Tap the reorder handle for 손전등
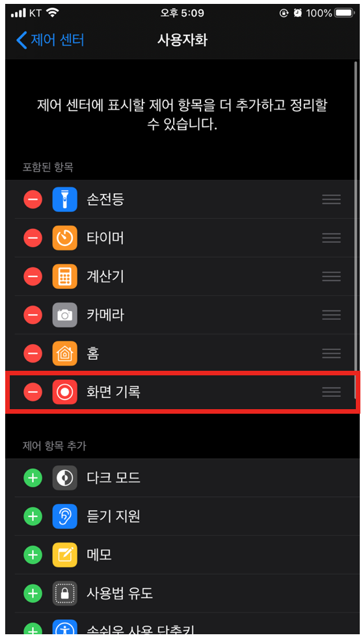The width and height of the screenshot is (363, 644). click(331, 200)
